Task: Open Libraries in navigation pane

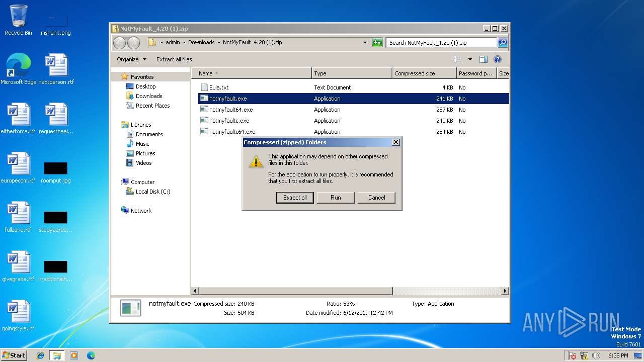Action: tap(141, 125)
